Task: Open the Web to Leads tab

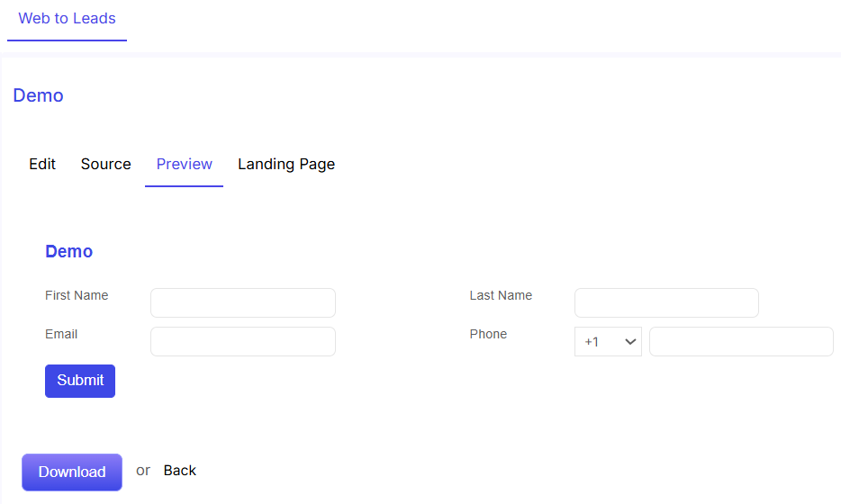Action: tap(67, 19)
